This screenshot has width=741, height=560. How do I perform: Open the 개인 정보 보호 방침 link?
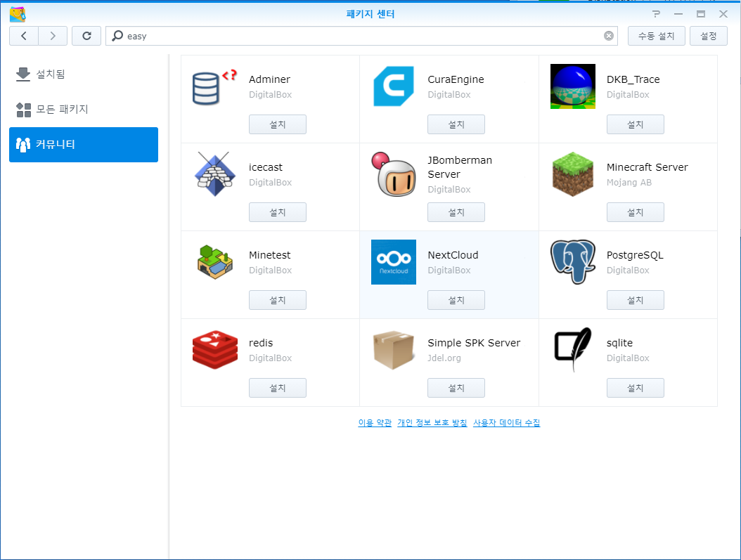(x=432, y=422)
